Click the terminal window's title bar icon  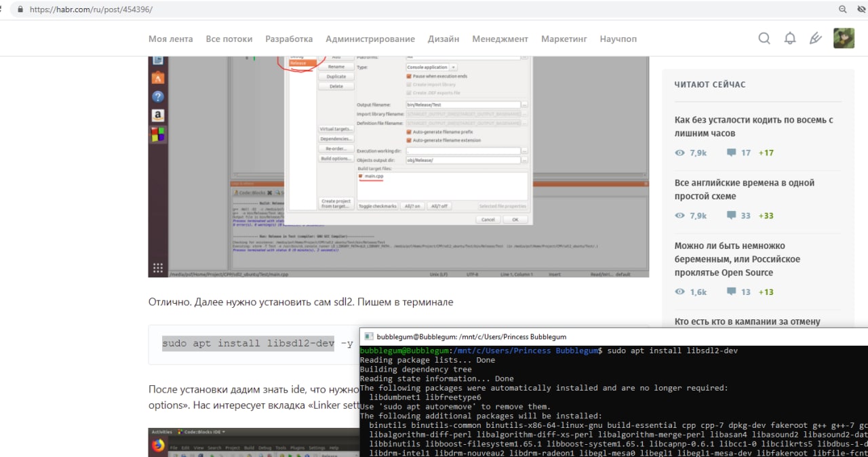[368, 336]
